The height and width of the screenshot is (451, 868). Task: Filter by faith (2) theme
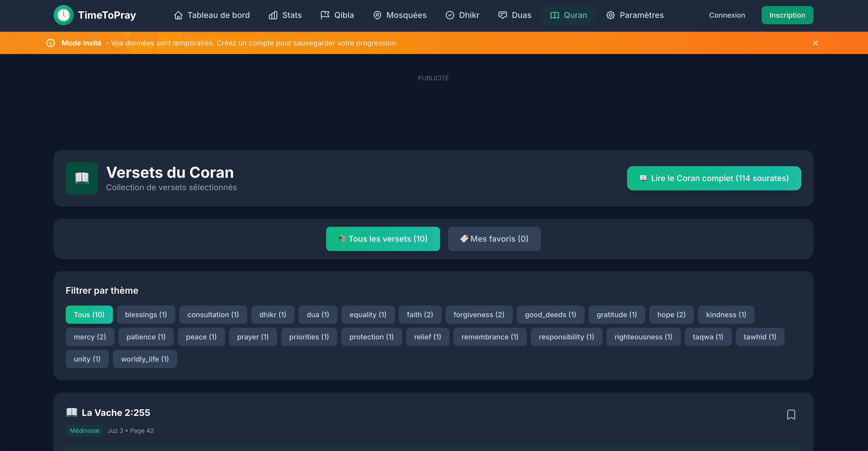(x=420, y=315)
